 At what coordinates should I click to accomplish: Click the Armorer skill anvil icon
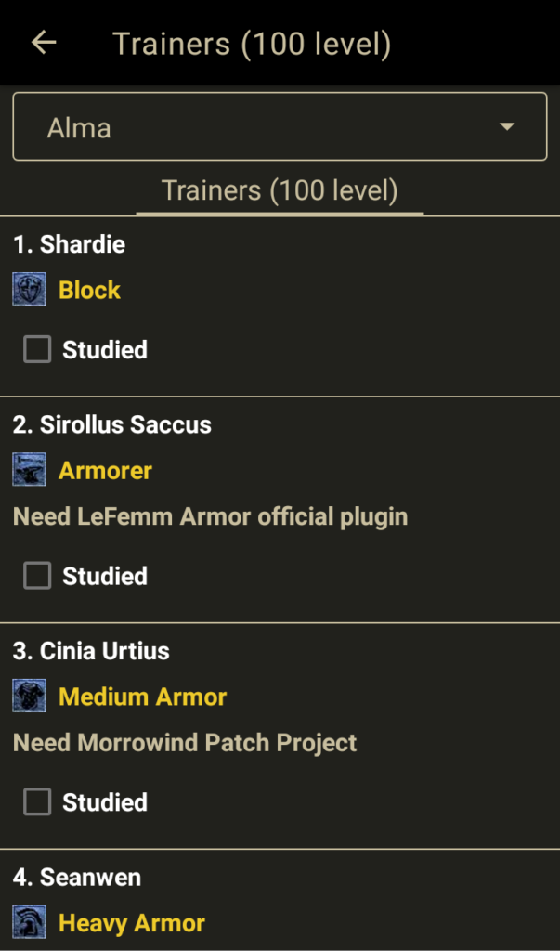(29, 470)
